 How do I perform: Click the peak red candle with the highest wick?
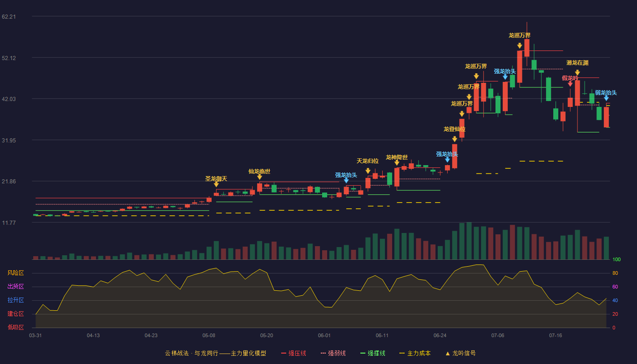point(527,48)
